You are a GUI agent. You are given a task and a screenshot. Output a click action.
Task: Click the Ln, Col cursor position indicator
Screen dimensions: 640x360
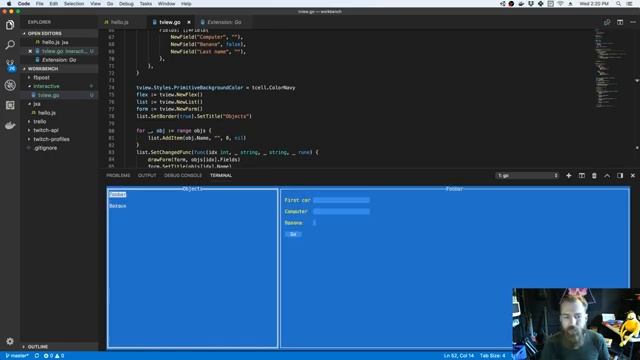[x=459, y=356]
